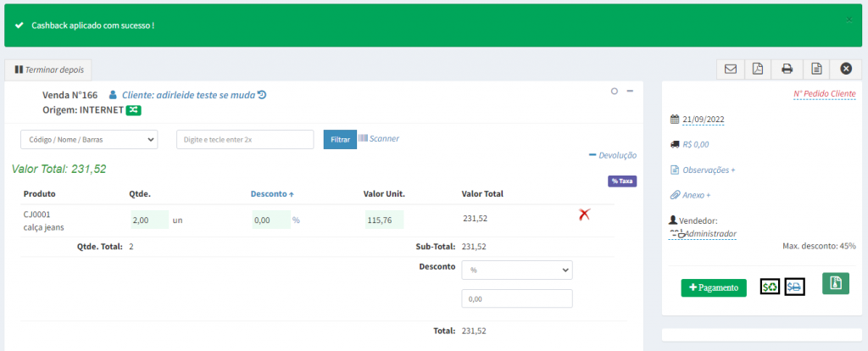868x351 pixels.
Task: Click the green cashback money icon
Action: [770, 287]
